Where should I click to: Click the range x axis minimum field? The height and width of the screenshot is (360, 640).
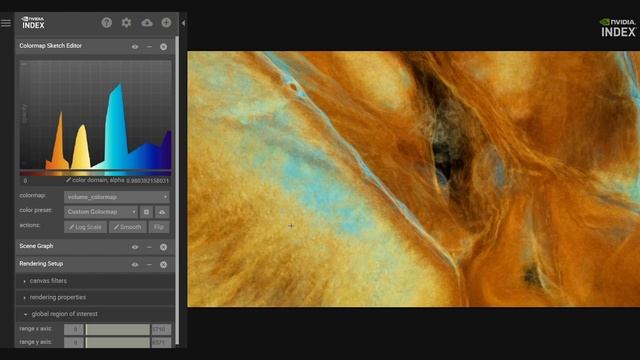(74, 329)
